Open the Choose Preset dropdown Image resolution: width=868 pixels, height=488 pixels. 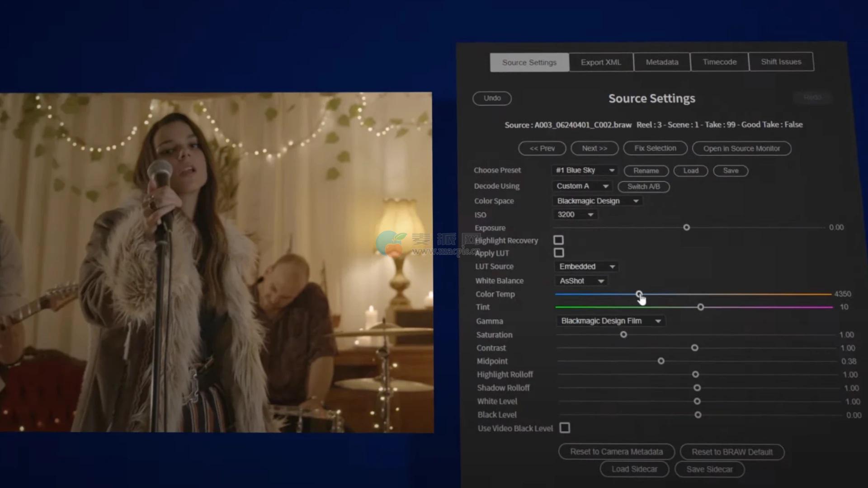click(x=585, y=170)
